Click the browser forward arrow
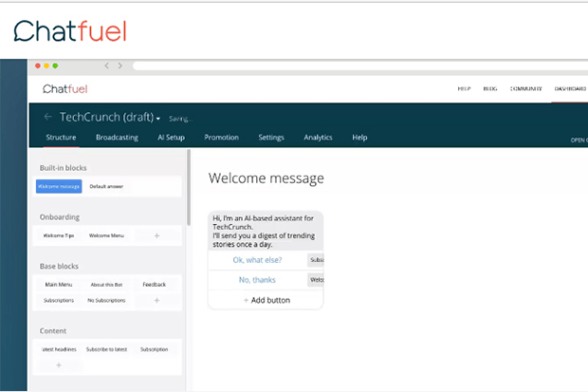 point(120,65)
